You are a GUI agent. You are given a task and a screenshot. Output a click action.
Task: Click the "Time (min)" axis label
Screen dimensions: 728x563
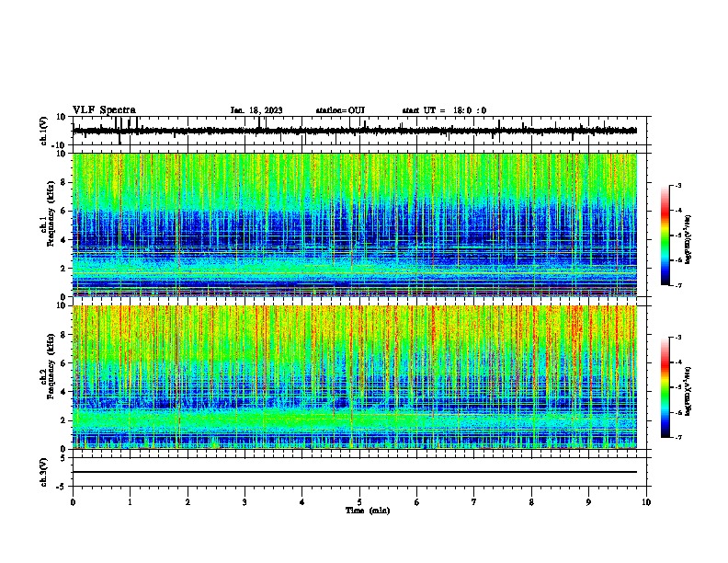click(368, 511)
